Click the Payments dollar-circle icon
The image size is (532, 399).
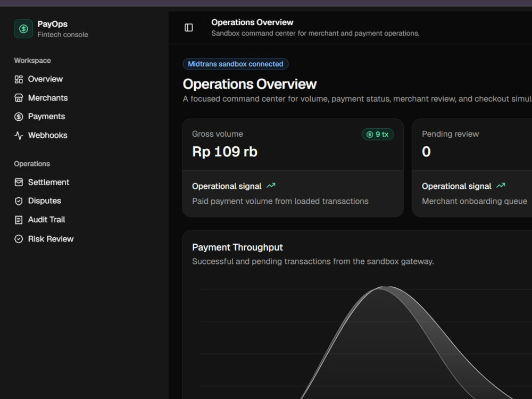19,117
